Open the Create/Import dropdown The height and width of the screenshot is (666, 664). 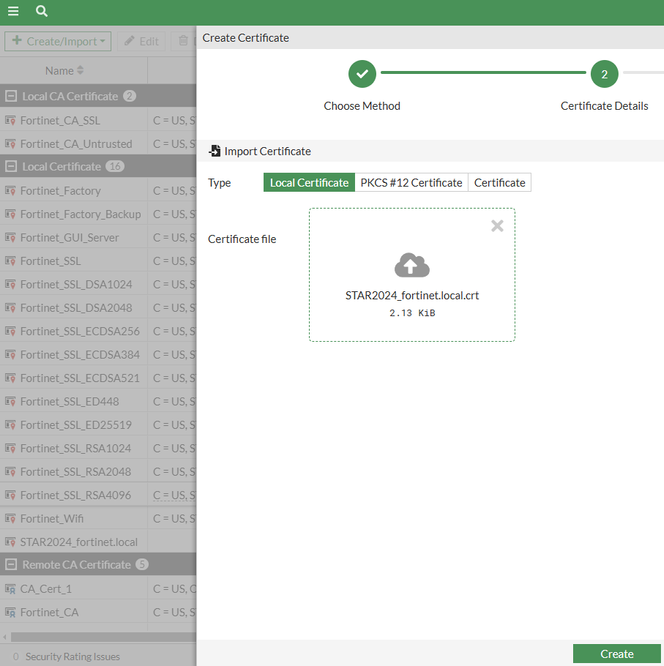[x=58, y=41]
